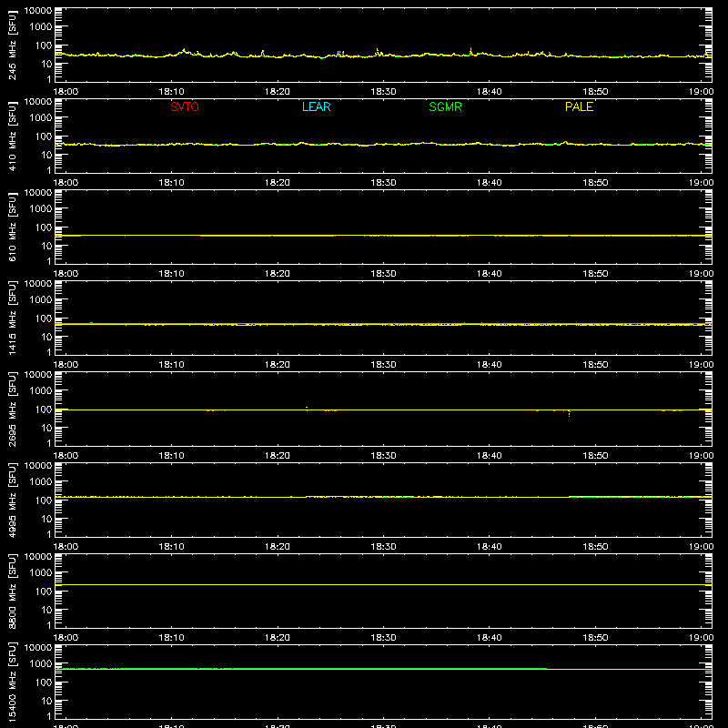
Task: Click the yellow dip near 18:47 at 2695 MHz
Action: pyautogui.click(x=570, y=413)
